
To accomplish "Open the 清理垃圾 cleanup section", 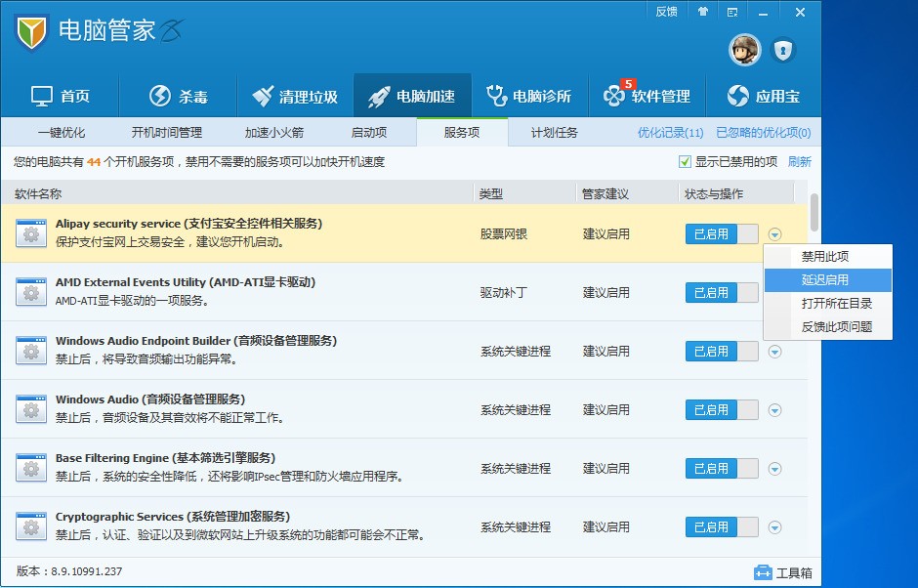I will (295, 96).
